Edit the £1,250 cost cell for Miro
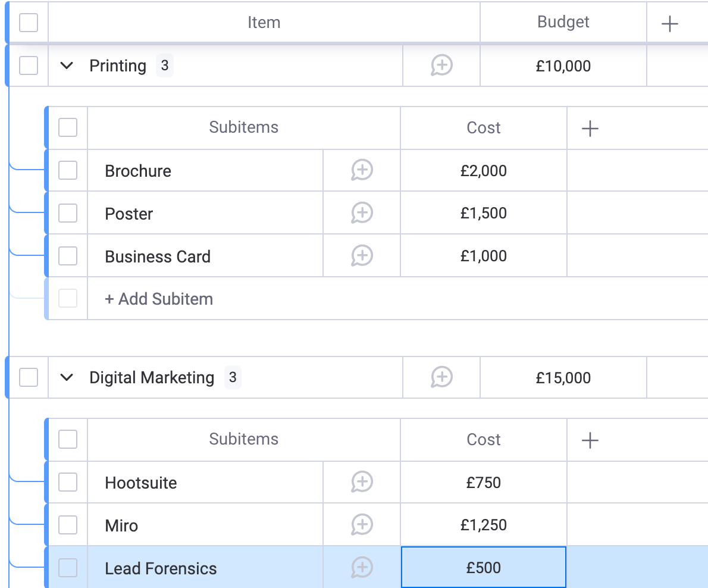The image size is (708, 588). (x=483, y=525)
